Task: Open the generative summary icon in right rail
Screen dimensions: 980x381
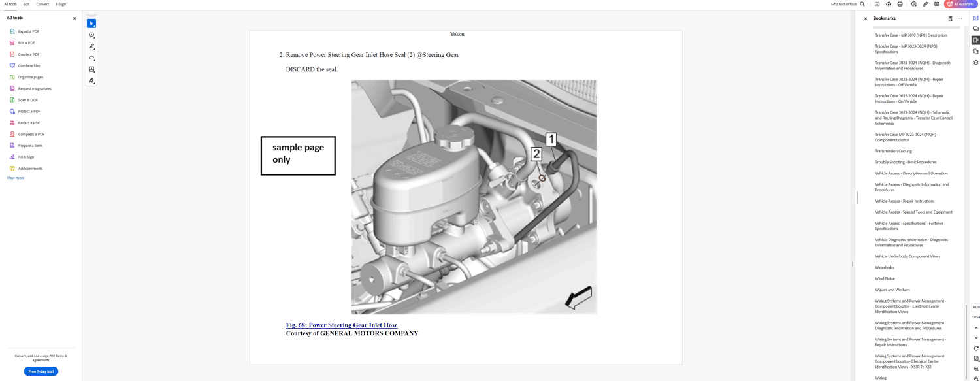Action: click(975, 18)
